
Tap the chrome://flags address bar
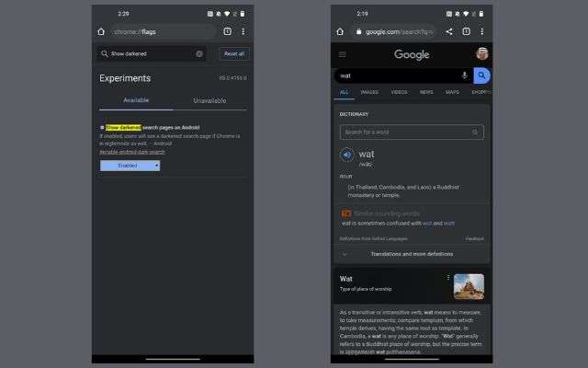click(x=164, y=32)
